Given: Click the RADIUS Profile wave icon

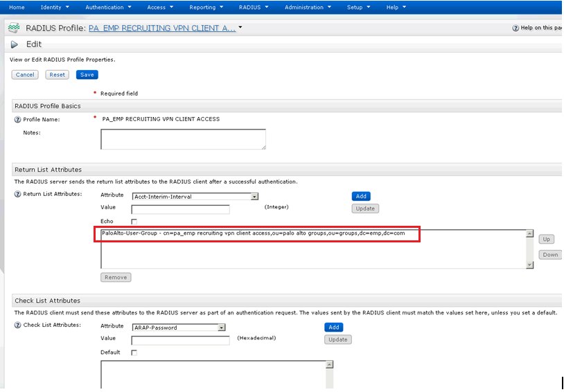Looking at the screenshot, I should click(x=13, y=28).
